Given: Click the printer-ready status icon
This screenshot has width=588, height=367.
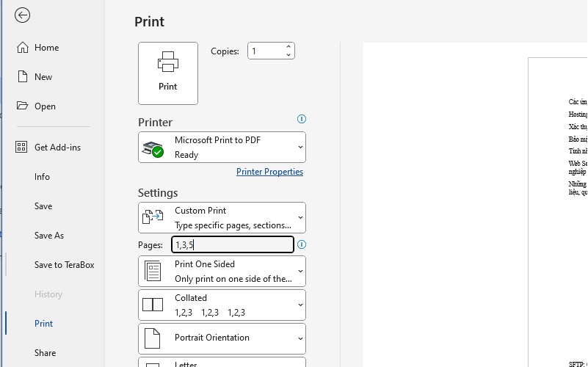Looking at the screenshot, I should pyautogui.click(x=153, y=149).
